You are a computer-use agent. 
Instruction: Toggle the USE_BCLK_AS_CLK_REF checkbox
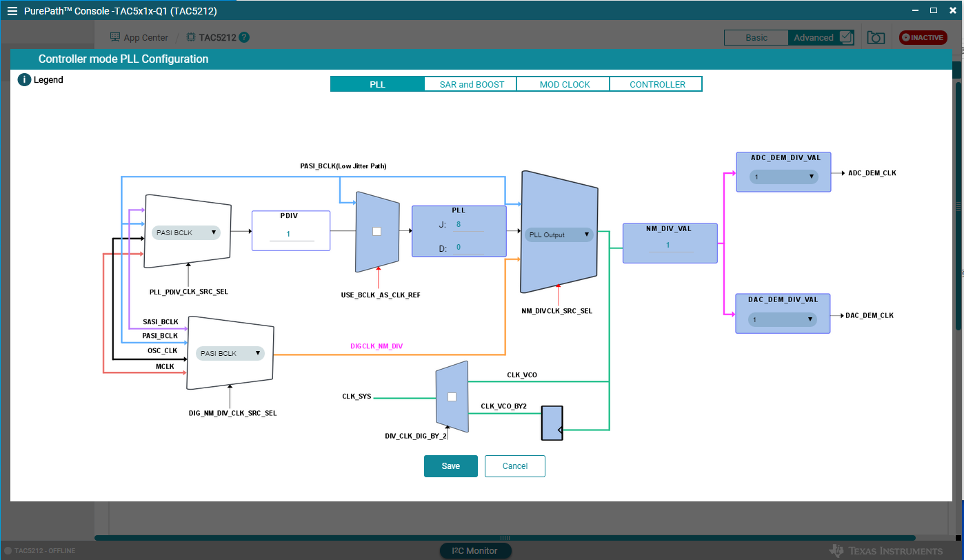(376, 231)
